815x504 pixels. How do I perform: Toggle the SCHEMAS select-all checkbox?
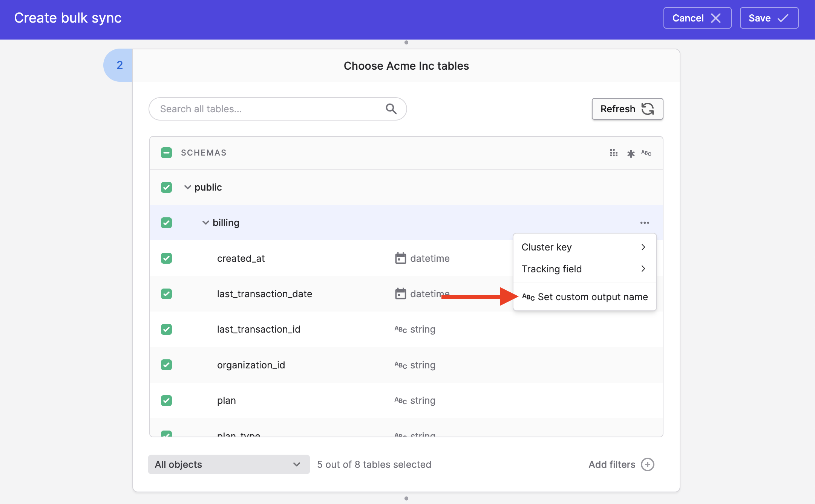tap(166, 153)
